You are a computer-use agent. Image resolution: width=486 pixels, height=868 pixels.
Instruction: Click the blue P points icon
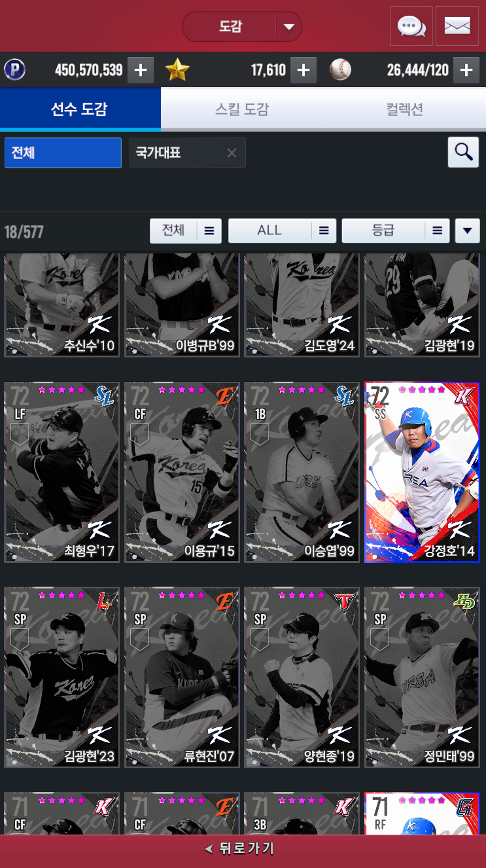tap(14, 70)
